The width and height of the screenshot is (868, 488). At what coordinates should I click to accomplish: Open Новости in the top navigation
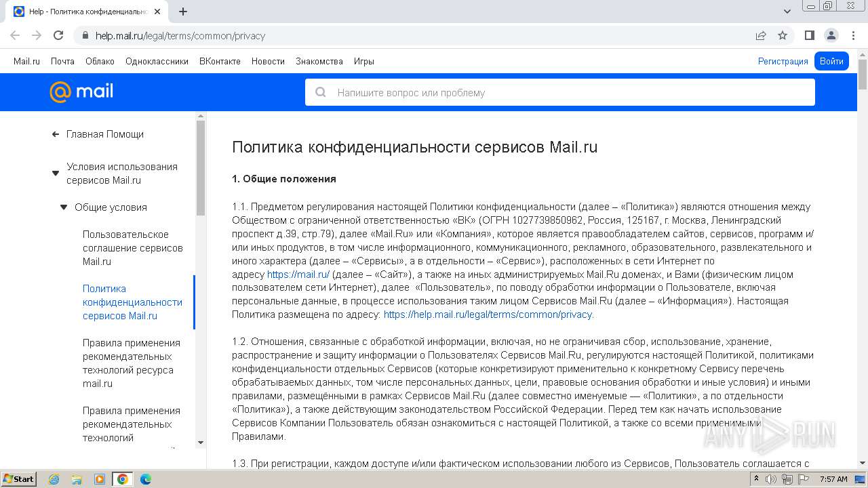click(x=268, y=61)
